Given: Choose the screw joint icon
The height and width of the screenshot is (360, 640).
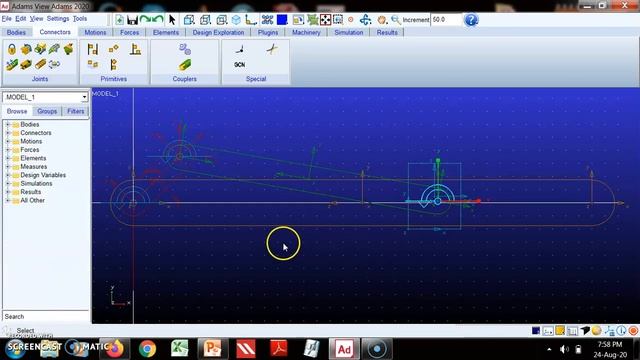Looking at the screenshot, I should pyautogui.click(x=40, y=64).
